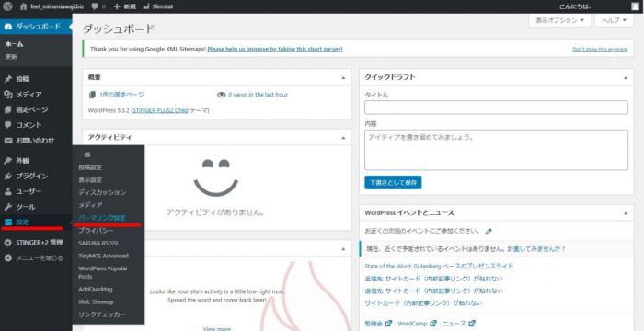
Task: Open the WordCamp external link
Action: 417,324
